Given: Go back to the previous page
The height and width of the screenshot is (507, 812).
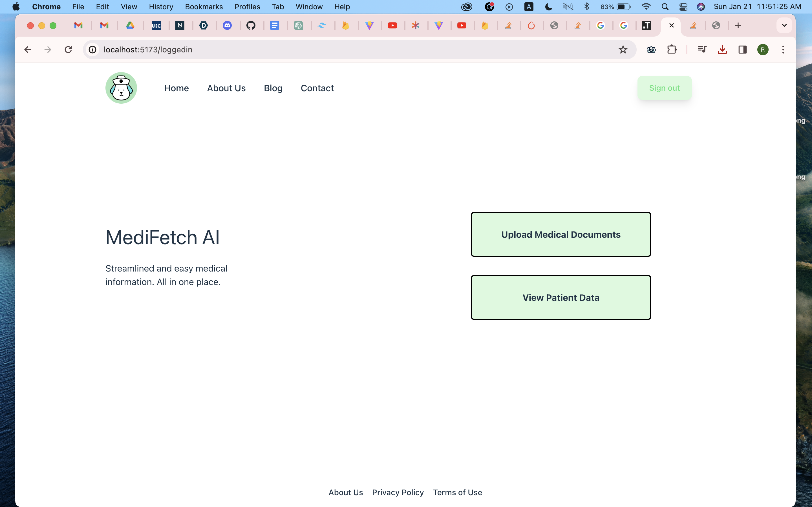Looking at the screenshot, I should click(28, 50).
